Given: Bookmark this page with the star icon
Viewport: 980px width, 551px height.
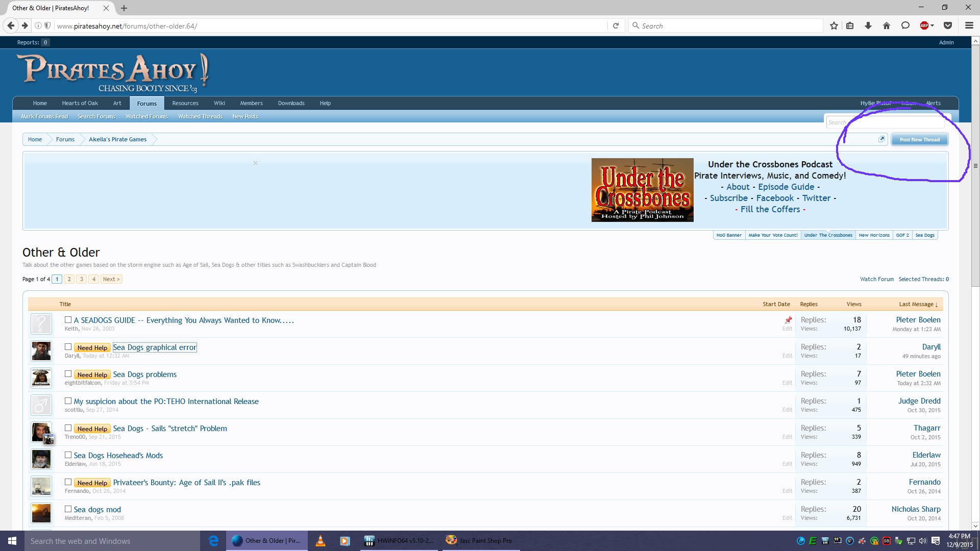Looking at the screenshot, I should 834,26.
